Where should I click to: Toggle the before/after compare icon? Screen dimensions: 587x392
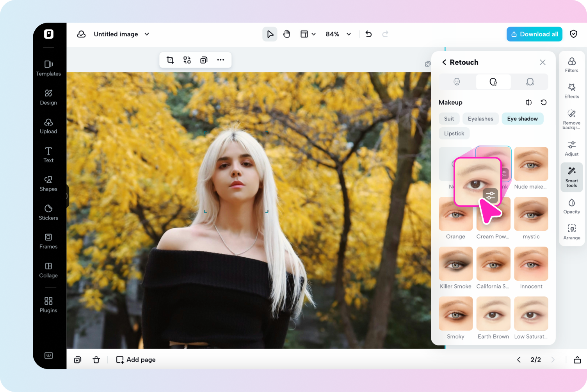tap(528, 102)
